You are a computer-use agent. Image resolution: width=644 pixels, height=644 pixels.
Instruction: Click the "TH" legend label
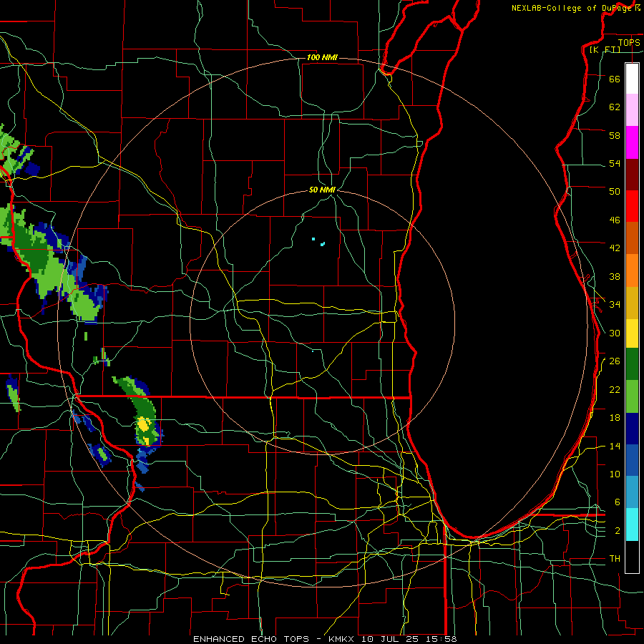pos(615,559)
